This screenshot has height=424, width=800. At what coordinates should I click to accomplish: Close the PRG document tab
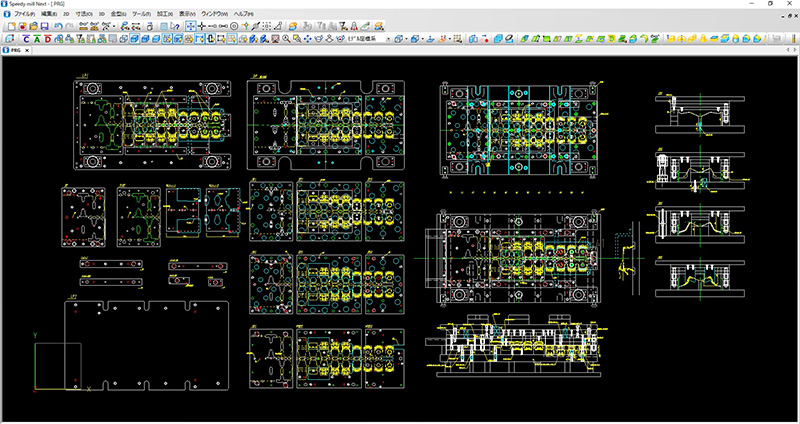tap(27, 50)
